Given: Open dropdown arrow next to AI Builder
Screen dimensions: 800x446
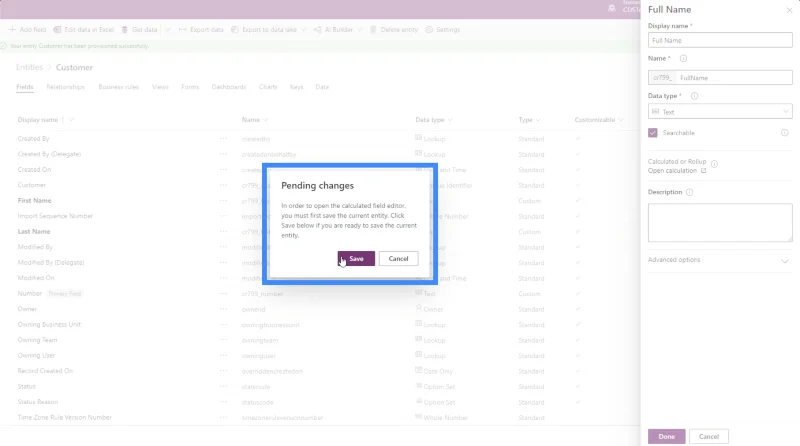Looking at the screenshot, I should [x=360, y=30].
